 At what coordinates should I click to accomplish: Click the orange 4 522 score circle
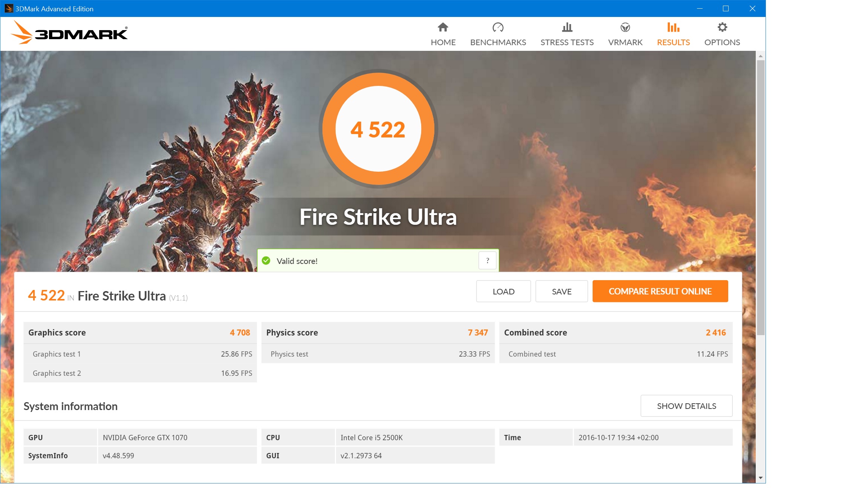[378, 129]
